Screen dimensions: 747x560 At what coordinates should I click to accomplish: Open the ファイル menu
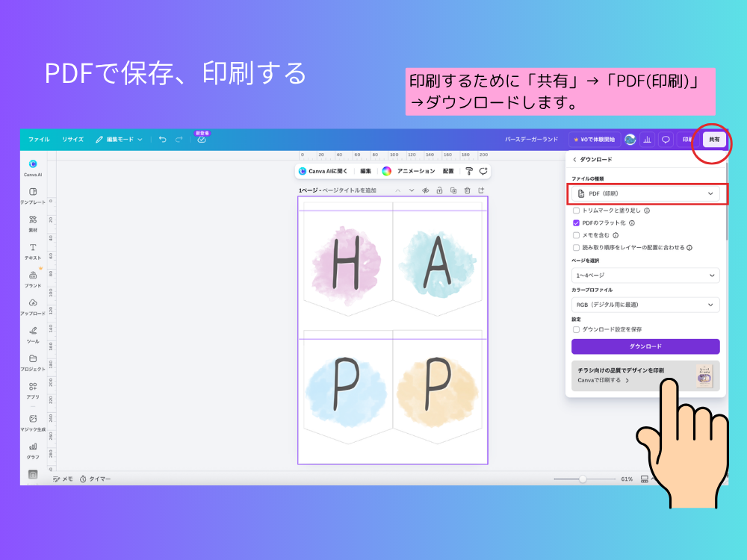39,140
